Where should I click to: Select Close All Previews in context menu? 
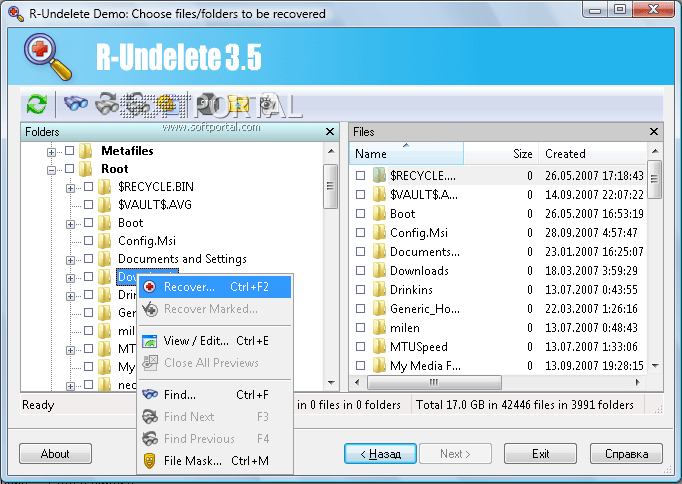point(215,363)
